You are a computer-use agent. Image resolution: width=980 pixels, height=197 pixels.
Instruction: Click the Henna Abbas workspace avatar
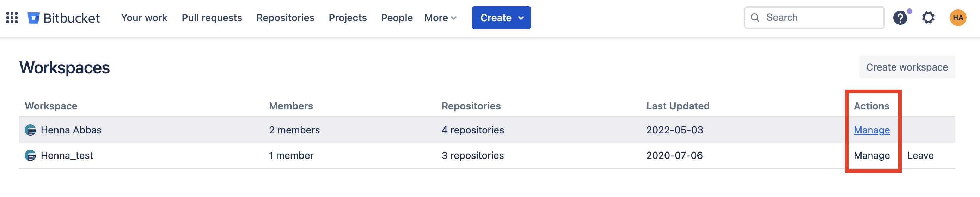tap(30, 130)
